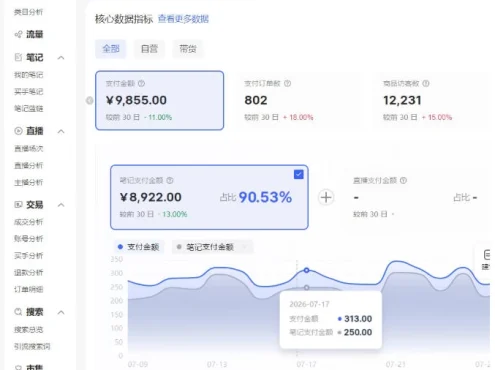Open 类目分析 in the sidebar
495x370 pixels.
(x=28, y=12)
